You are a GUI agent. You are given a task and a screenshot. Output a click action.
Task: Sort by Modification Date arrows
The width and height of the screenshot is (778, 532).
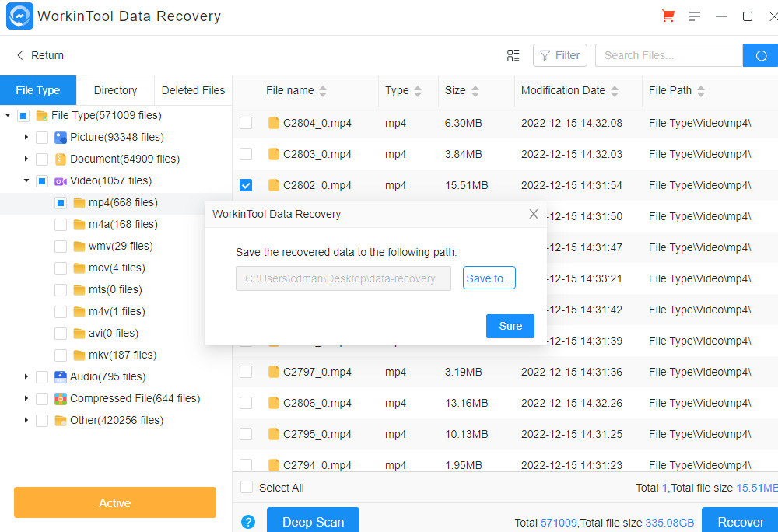[615, 91]
